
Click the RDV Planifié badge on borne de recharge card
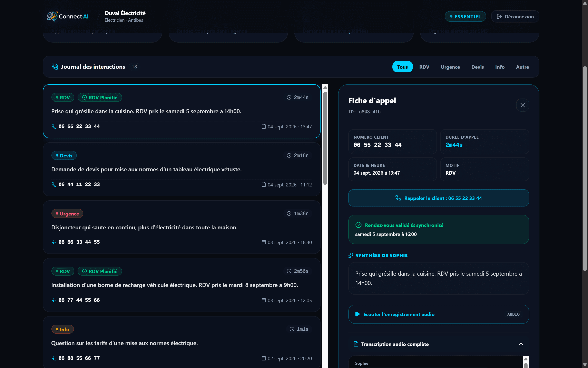100,271
